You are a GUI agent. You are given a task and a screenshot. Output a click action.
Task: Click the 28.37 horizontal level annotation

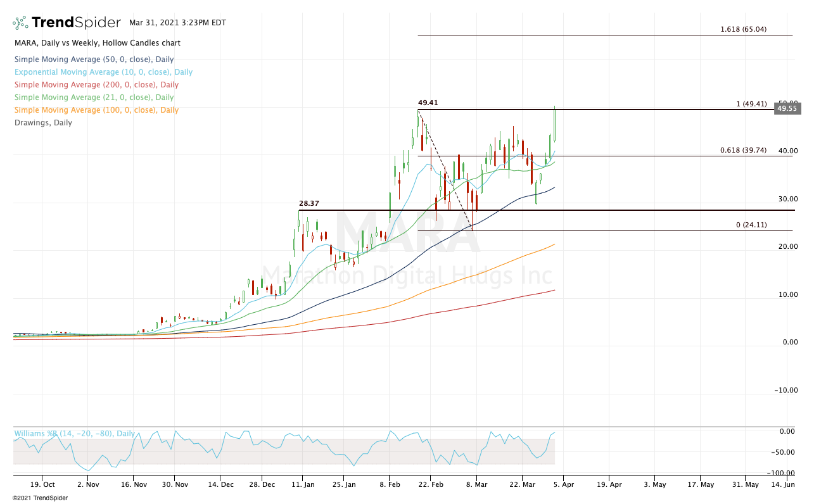click(309, 204)
